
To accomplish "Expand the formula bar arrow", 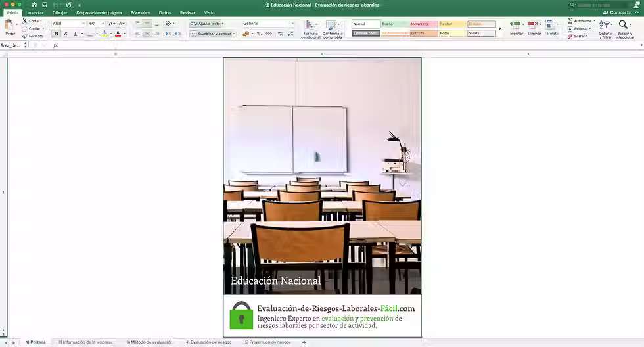I will (641, 45).
